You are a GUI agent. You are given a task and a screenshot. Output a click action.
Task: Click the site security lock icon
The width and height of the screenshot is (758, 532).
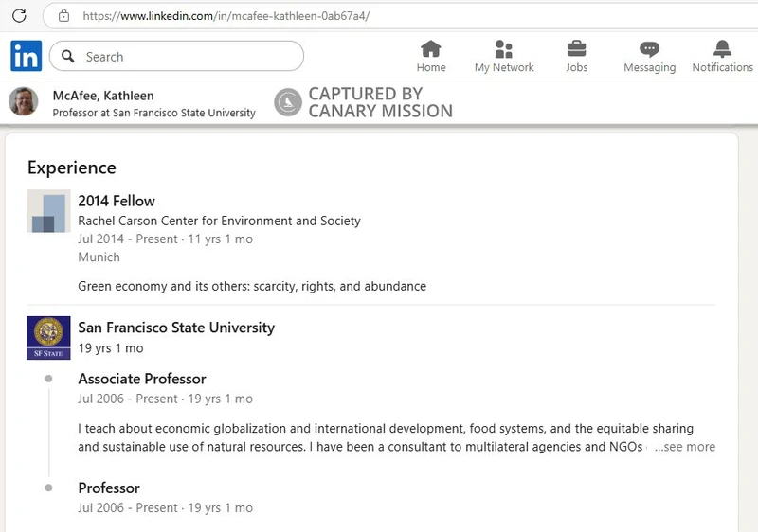pyautogui.click(x=63, y=16)
